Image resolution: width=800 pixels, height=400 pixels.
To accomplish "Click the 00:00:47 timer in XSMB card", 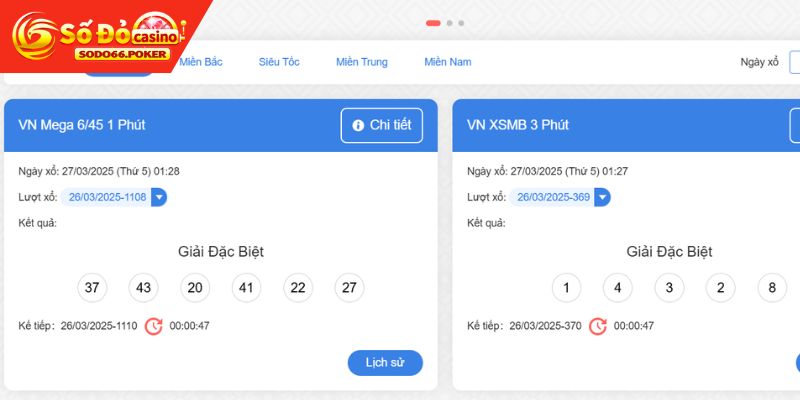I will tap(634, 326).
